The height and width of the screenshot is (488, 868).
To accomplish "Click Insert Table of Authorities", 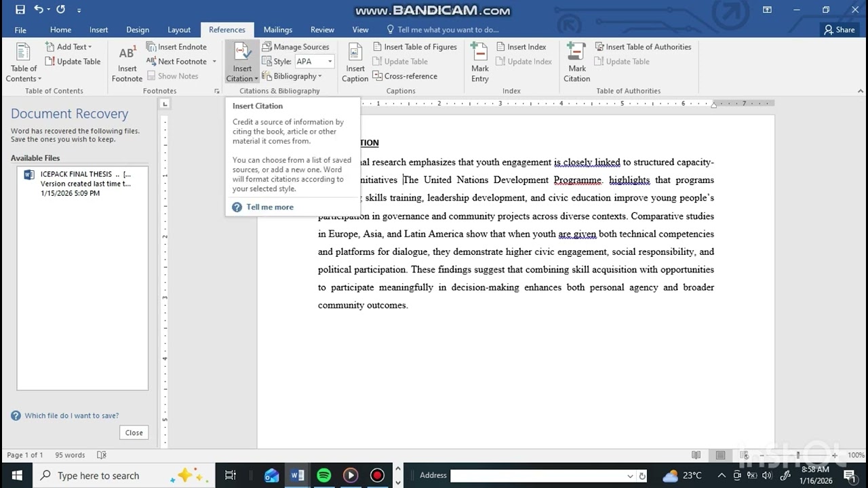I will [x=644, y=47].
